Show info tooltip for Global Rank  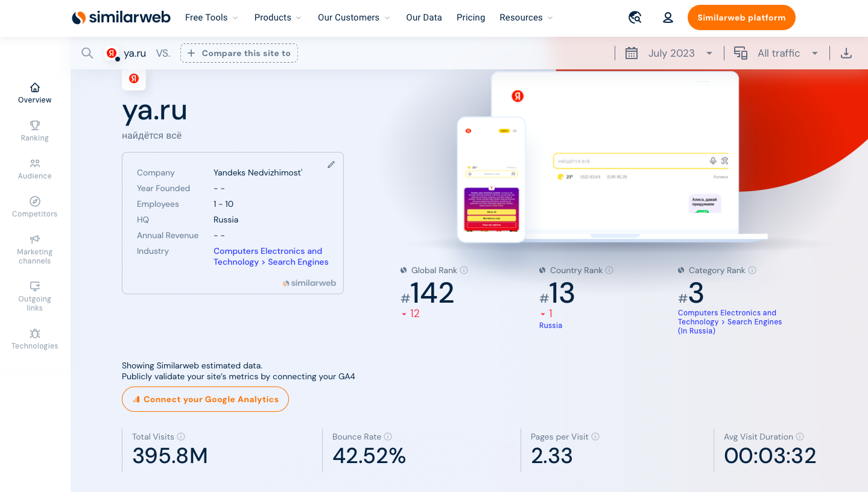pos(464,271)
